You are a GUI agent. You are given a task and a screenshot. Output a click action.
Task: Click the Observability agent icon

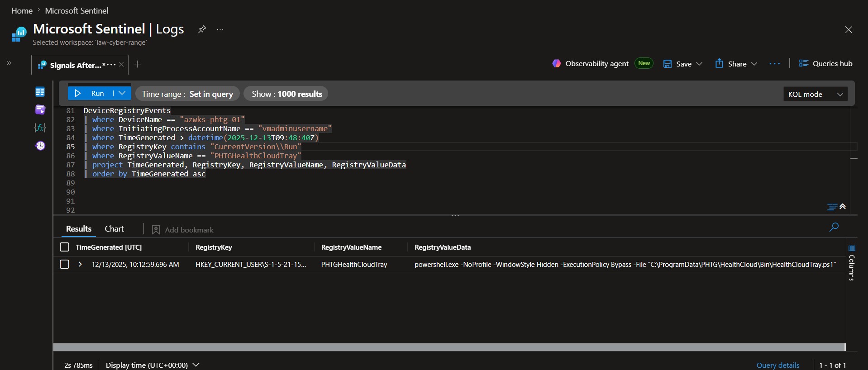click(x=557, y=63)
